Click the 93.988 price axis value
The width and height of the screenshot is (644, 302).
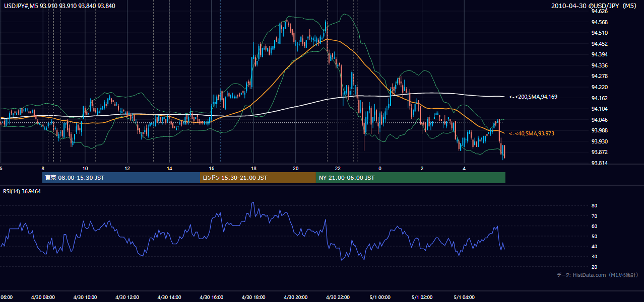(600, 130)
